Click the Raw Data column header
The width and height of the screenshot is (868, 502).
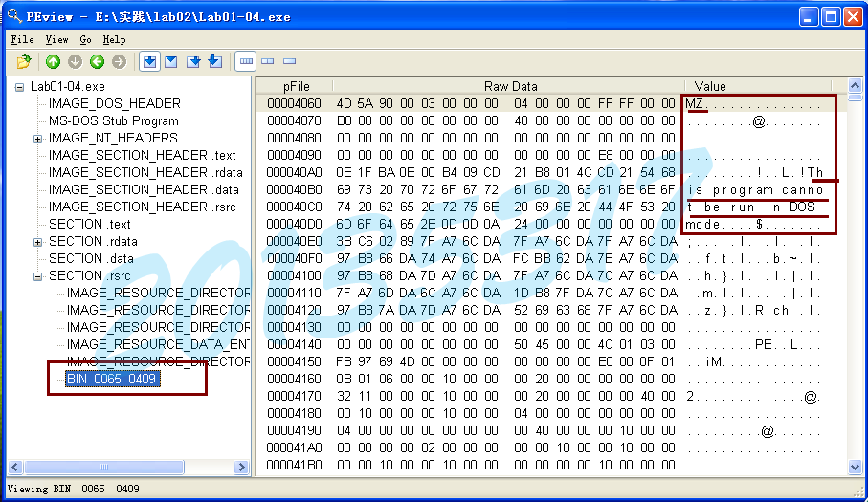coord(510,86)
